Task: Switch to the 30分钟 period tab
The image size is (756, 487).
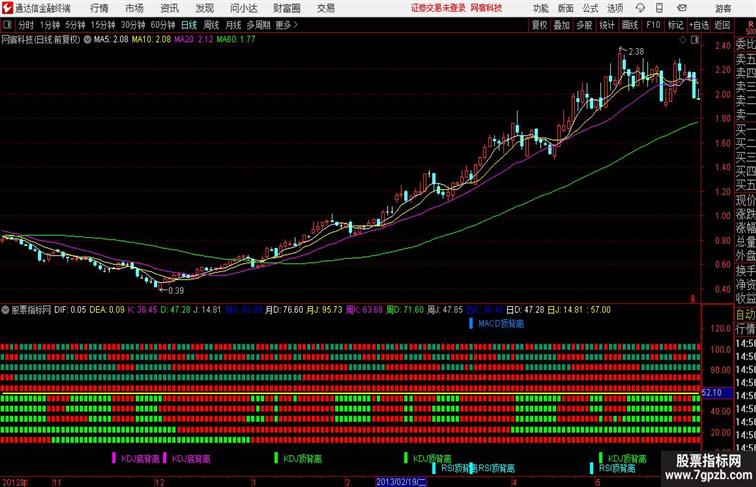Action: (x=133, y=25)
